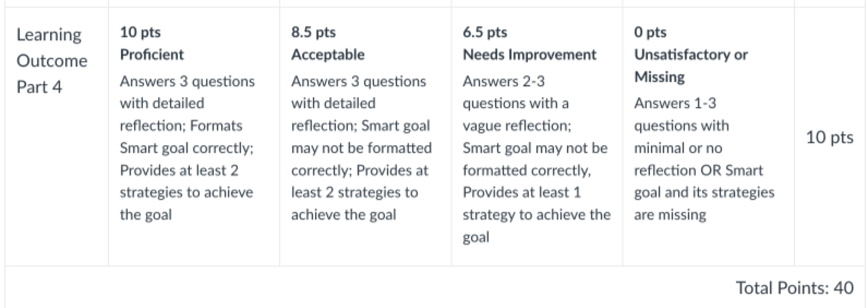Click the Proficient rating description text

(187, 147)
